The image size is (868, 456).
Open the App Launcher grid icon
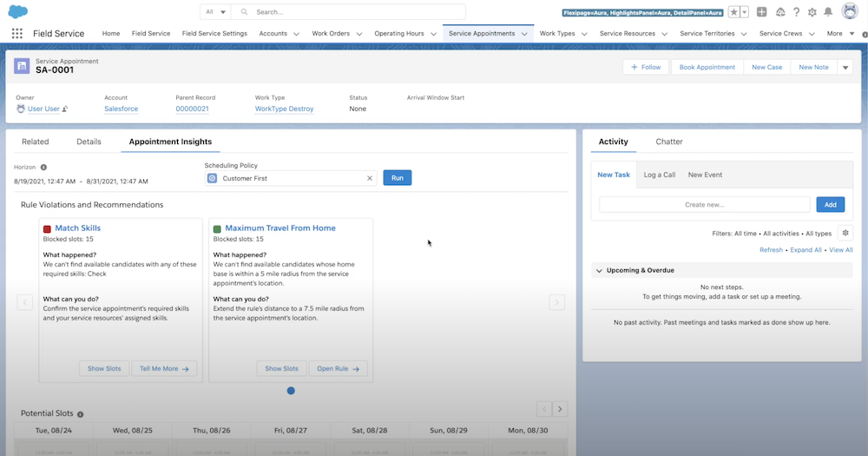pyautogui.click(x=17, y=34)
